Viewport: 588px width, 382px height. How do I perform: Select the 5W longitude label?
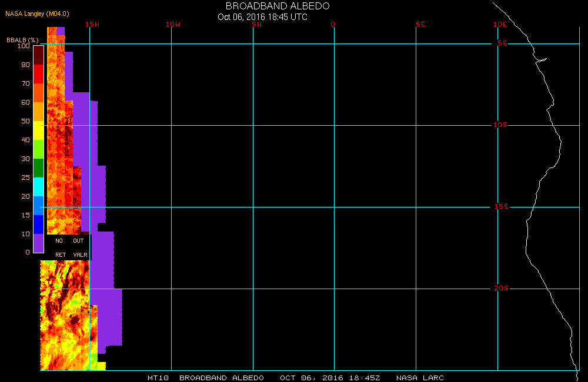[x=257, y=24]
